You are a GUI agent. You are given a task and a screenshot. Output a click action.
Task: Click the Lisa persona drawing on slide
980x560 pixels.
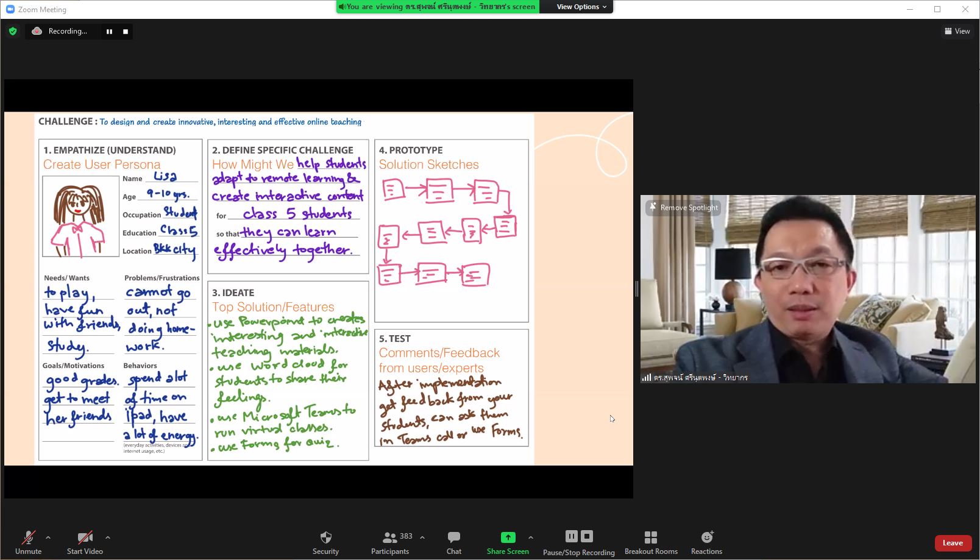[80, 216]
